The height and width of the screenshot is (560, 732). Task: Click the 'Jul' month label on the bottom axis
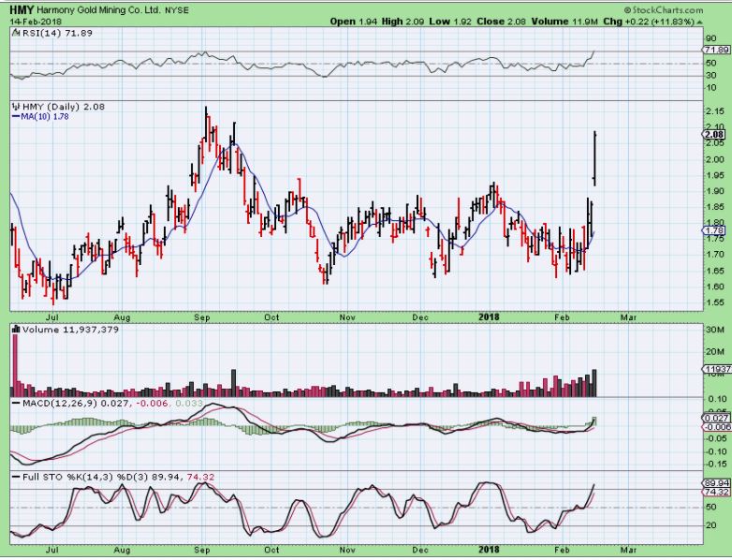click(x=51, y=550)
